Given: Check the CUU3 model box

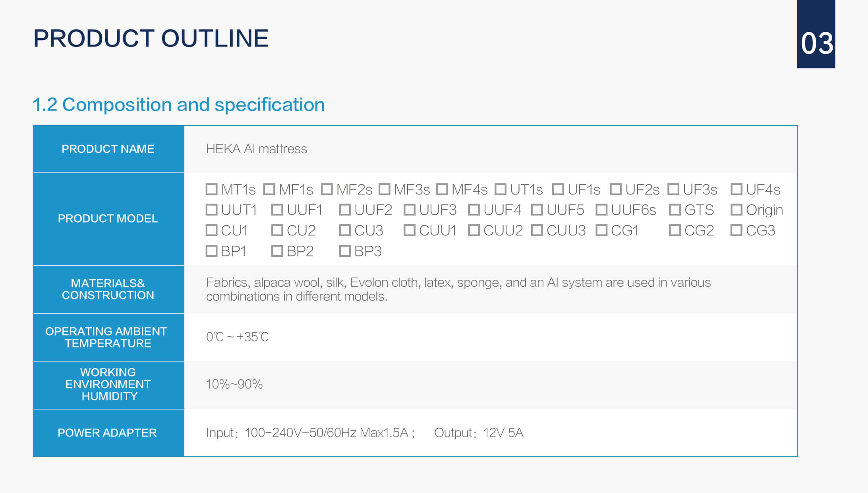Looking at the screenshot, I should click(537, 230).
